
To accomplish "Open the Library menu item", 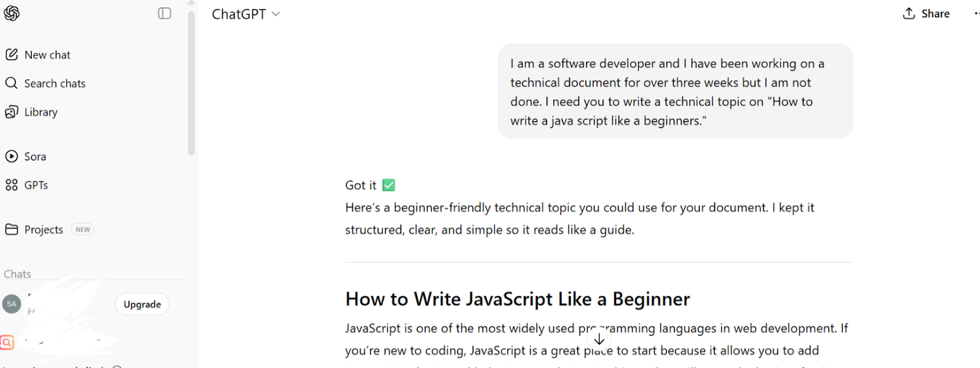I will (x=41, y=112).
